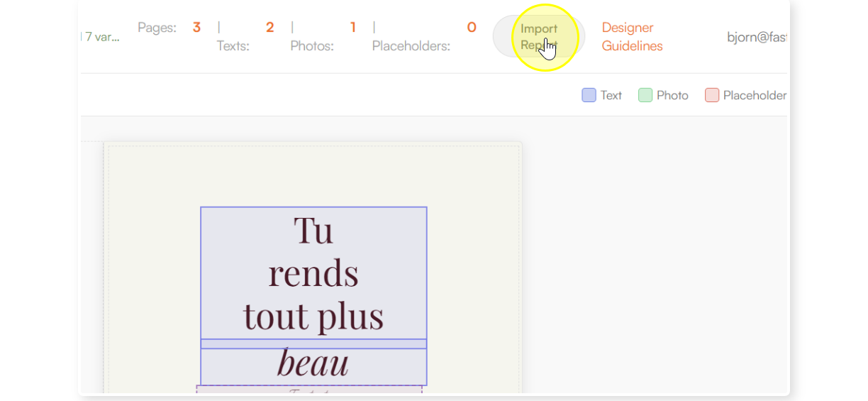Click the Placeholders count value 0
The width and height of the screenshot is (868, 401).
(x=472, y=28)
